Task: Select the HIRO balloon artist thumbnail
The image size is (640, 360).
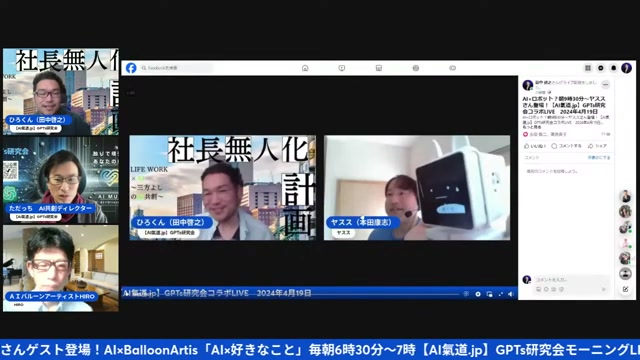Action: coord(61,269)
